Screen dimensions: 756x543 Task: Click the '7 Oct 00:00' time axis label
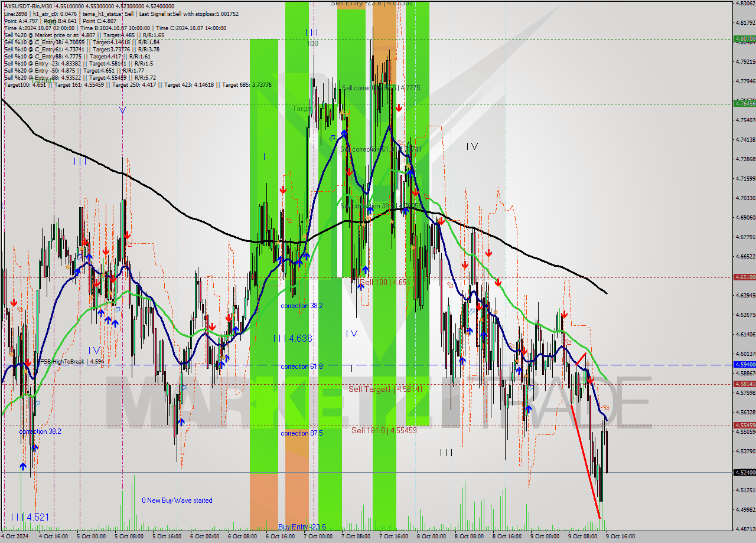(318, 537)
